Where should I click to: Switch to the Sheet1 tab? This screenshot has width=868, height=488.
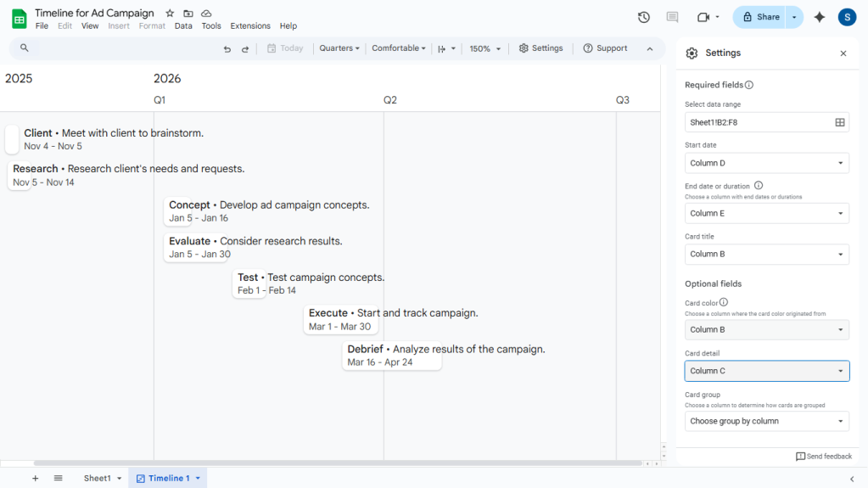(98, 478)
